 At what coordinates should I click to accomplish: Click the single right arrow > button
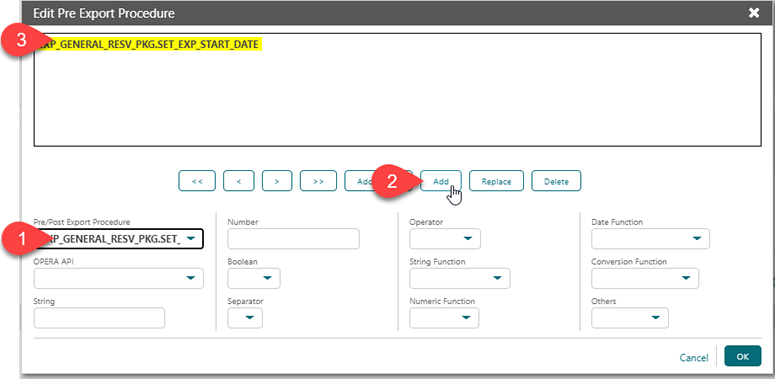click(277, 181)
